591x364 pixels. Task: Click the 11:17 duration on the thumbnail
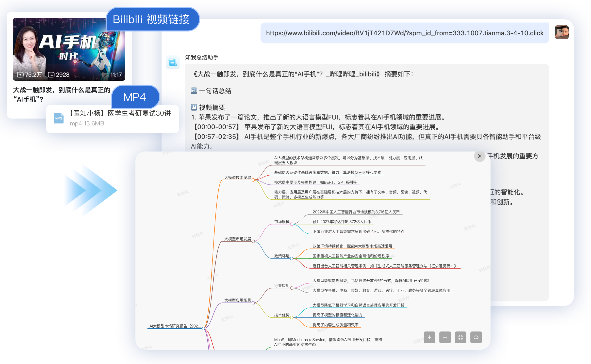point(116,75)
